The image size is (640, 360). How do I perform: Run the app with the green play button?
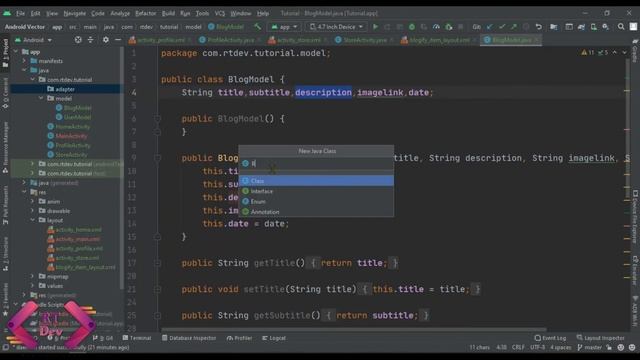coord(376,27)
